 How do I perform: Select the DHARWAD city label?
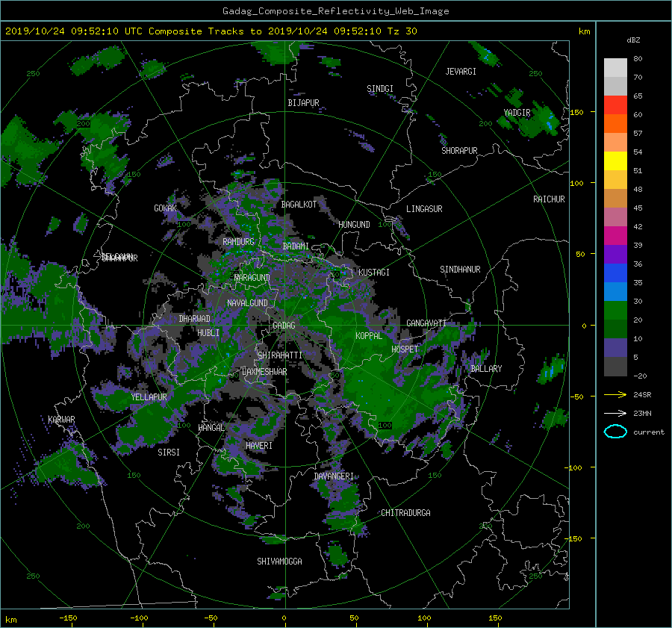click(194, 319)
